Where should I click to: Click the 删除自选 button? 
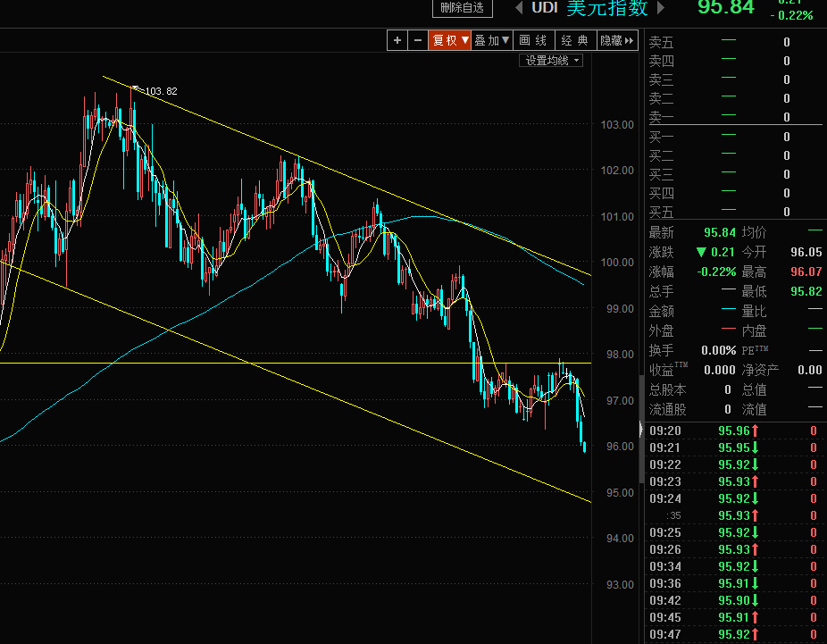463,8
